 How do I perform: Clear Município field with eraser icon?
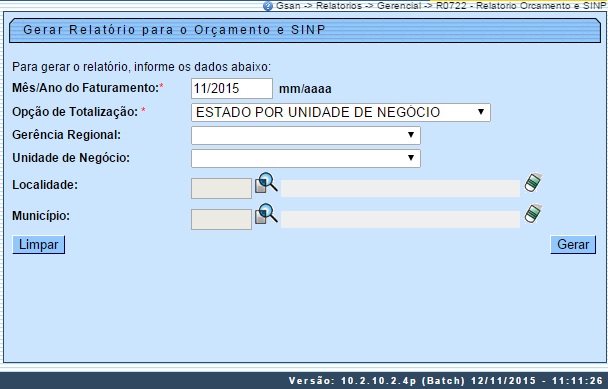click(533, 213)
